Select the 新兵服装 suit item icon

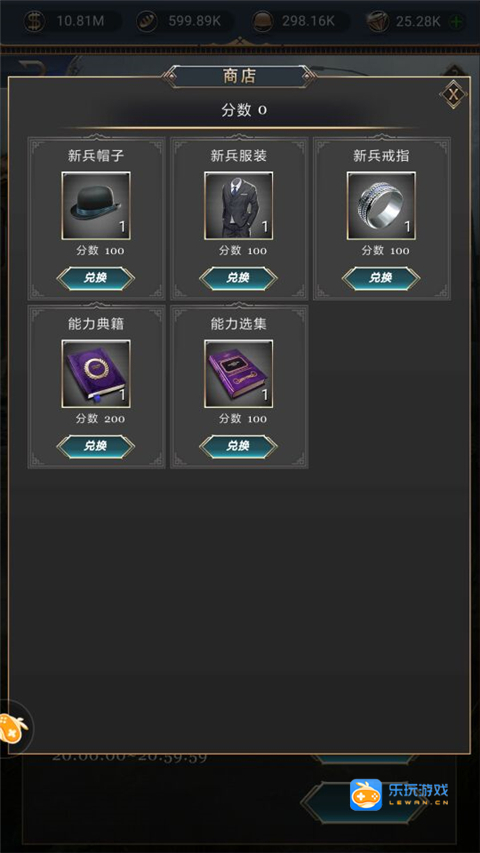(238, 206)
